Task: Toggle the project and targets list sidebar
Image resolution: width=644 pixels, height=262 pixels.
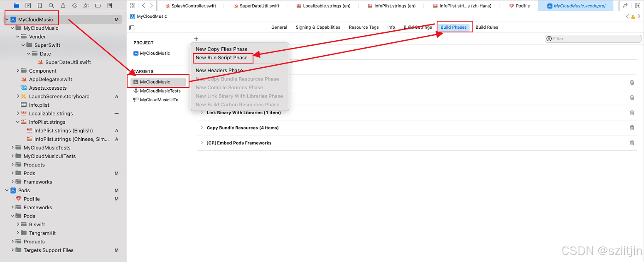Action: 132,27
